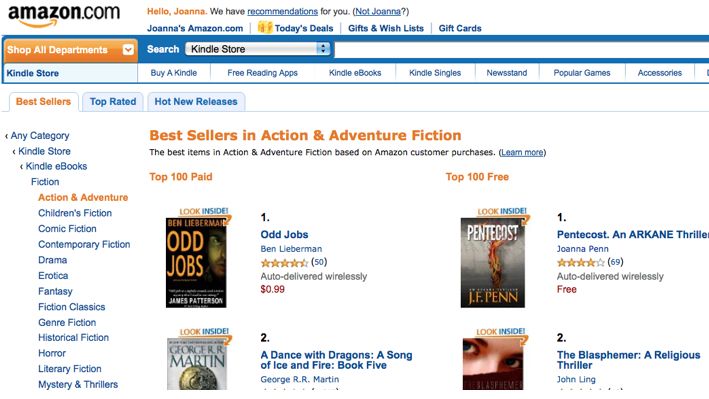Open the Gift Cards link
The width and height of the screenshot is (709, 399).
(x=460, y=28)
